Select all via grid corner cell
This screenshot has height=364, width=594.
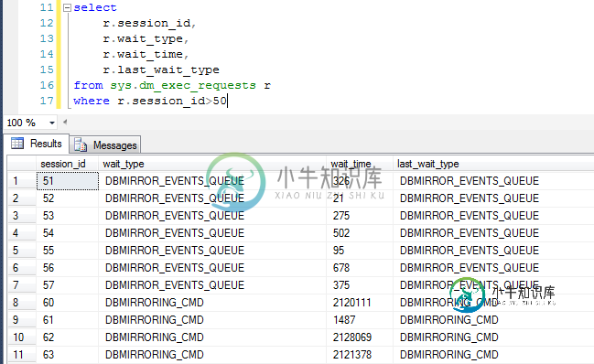coord(22,164)
